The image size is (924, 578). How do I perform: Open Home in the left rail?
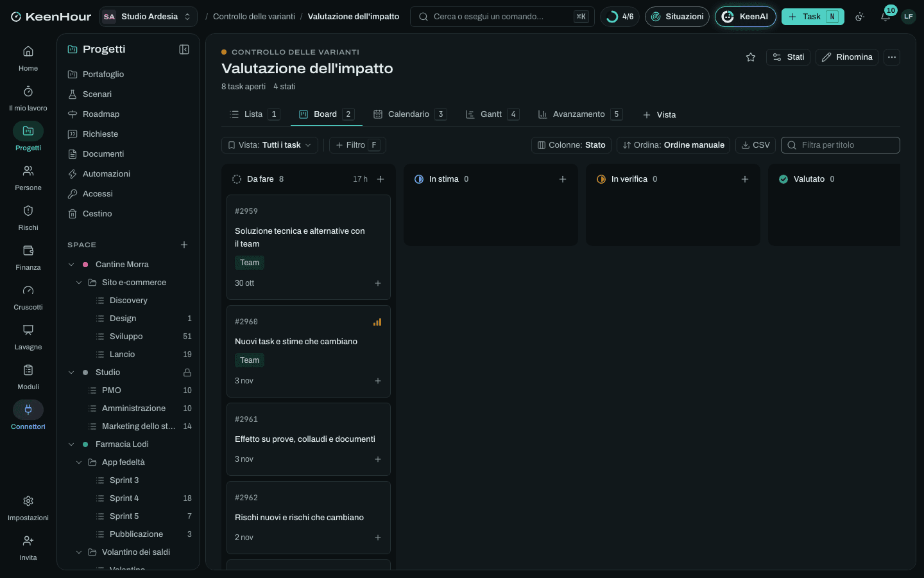[x=28, y=58]
